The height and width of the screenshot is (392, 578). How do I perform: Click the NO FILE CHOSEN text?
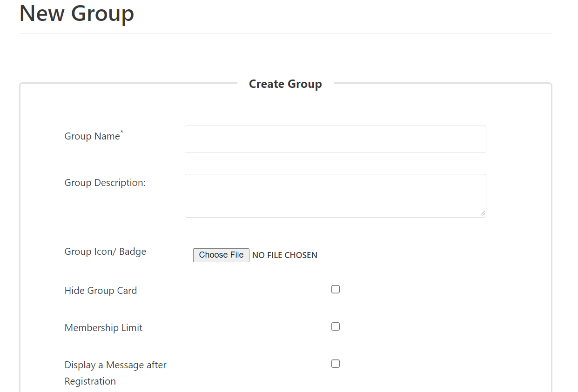coord(285,255)
